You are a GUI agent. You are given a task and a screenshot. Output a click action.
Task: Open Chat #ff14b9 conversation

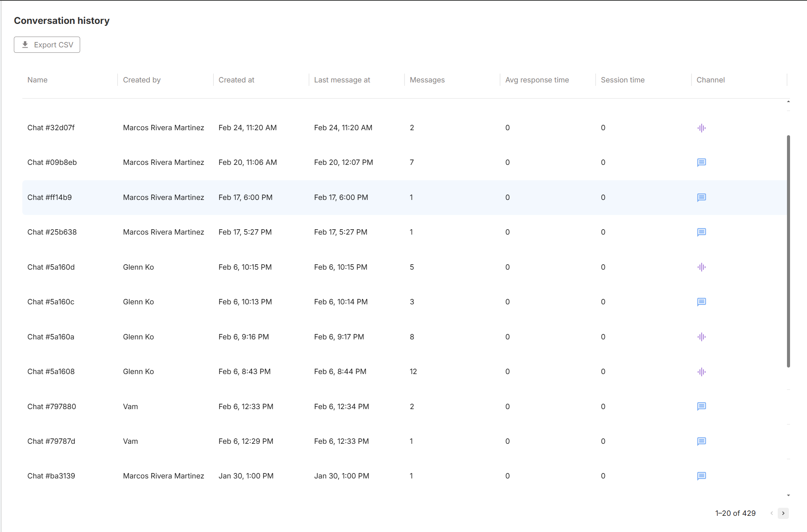click(x=49, y=197)
